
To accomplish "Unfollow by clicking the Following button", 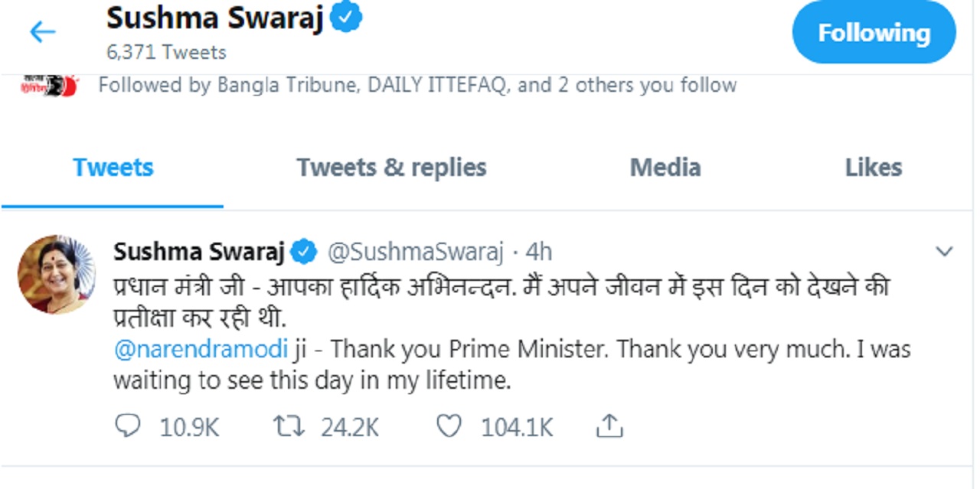I will 874,33.
